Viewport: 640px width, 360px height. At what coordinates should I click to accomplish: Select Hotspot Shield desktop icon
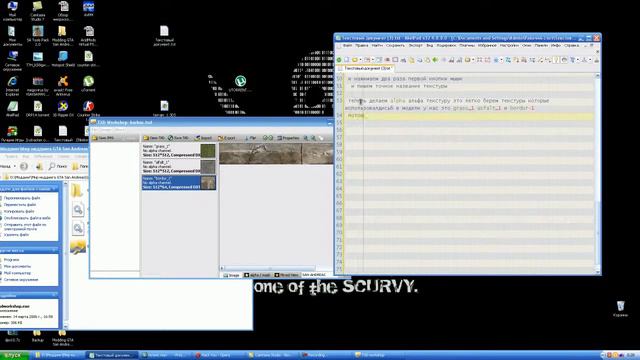[x=63, y=60]
